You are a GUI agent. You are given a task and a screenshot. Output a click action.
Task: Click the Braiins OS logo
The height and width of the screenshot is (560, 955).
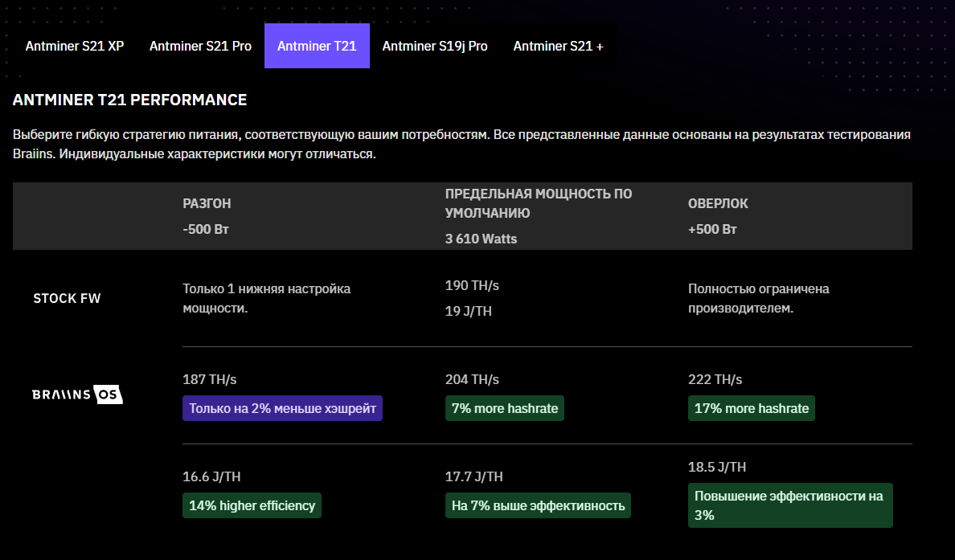77,394
